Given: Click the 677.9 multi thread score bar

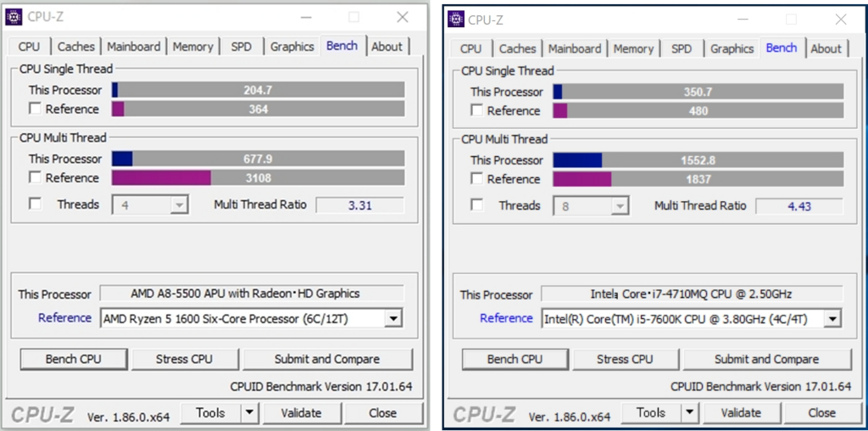Looking at the screenshot, I should [258, 159].
